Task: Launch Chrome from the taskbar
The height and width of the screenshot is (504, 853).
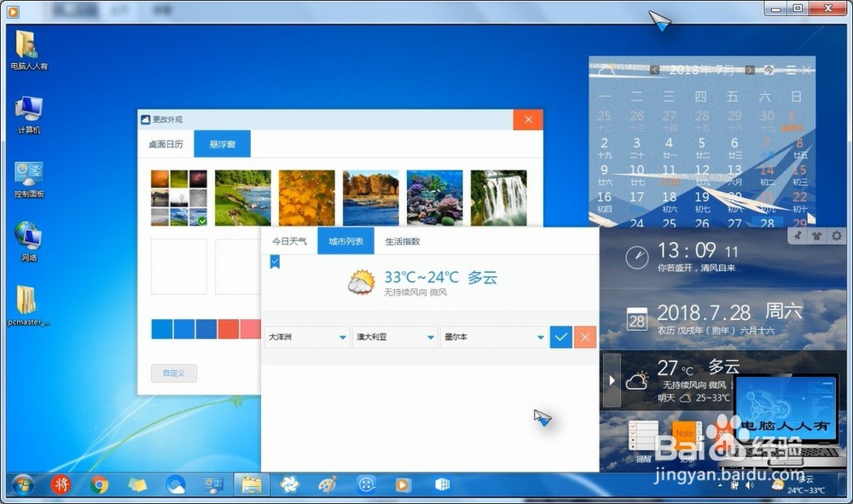Action: click(x=99, y=484)
